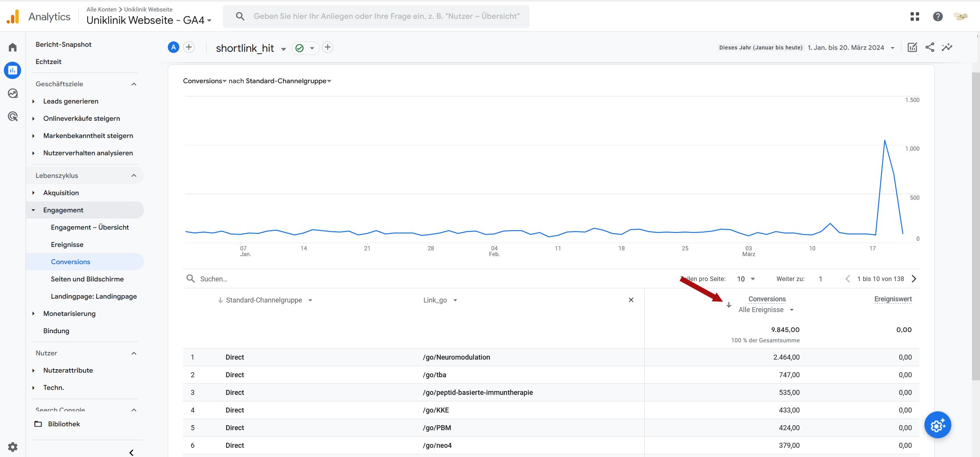Open the Google apps grid icon

[915, 16]
